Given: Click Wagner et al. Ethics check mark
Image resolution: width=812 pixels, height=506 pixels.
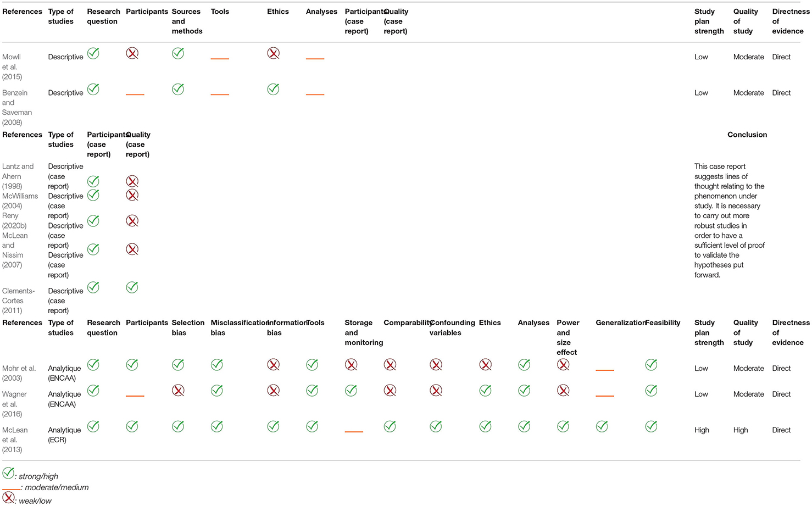Looking at the screenshot, I should click(485, 391).
